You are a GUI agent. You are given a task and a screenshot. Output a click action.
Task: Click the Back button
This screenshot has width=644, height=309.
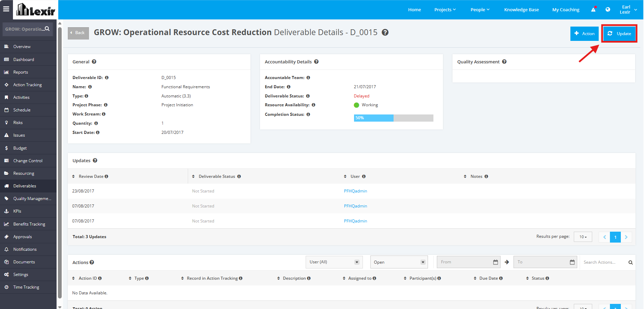[78, 33]
